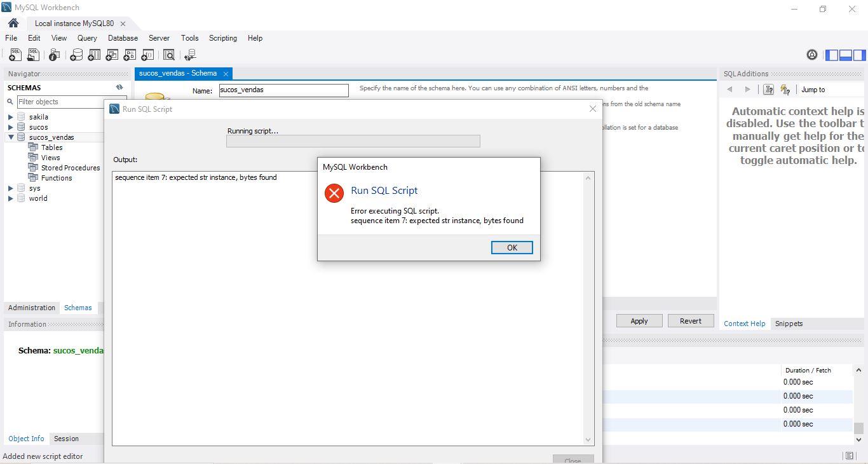This screenshot has width=868, height=464.
Task: Open SQL script file icon
Action: coord(33,55)
